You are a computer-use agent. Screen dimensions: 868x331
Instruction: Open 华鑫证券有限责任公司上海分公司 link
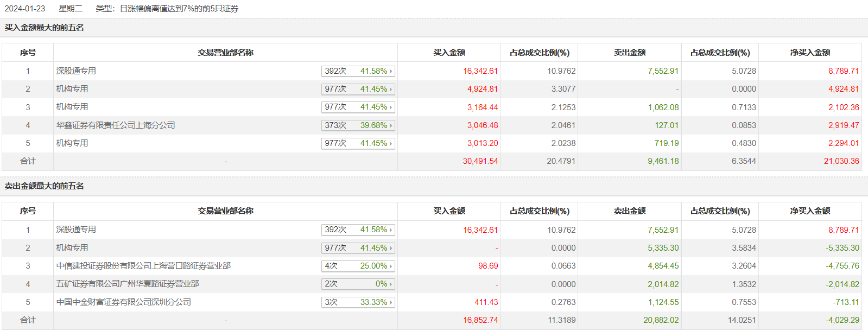[x=116, y=125]
